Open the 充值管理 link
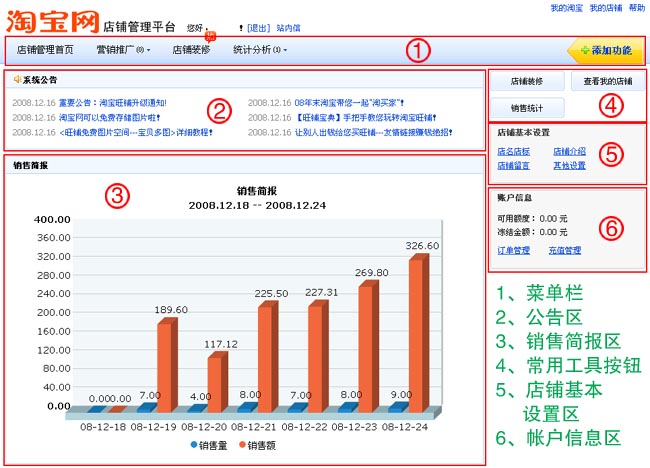Screen dimensions: 650x468 click(x=565, y=250)
